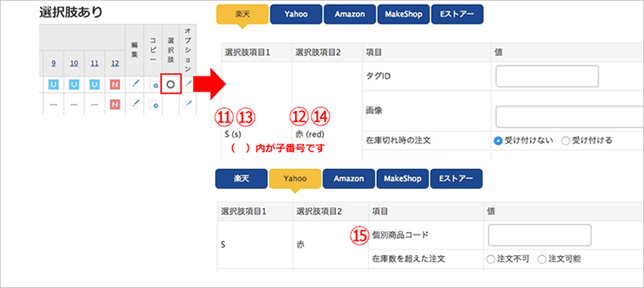Click the コピー icon in the row with dashes
Image resolution: width=644 pixels, height=288 pixels.
(x=153, y=105)
